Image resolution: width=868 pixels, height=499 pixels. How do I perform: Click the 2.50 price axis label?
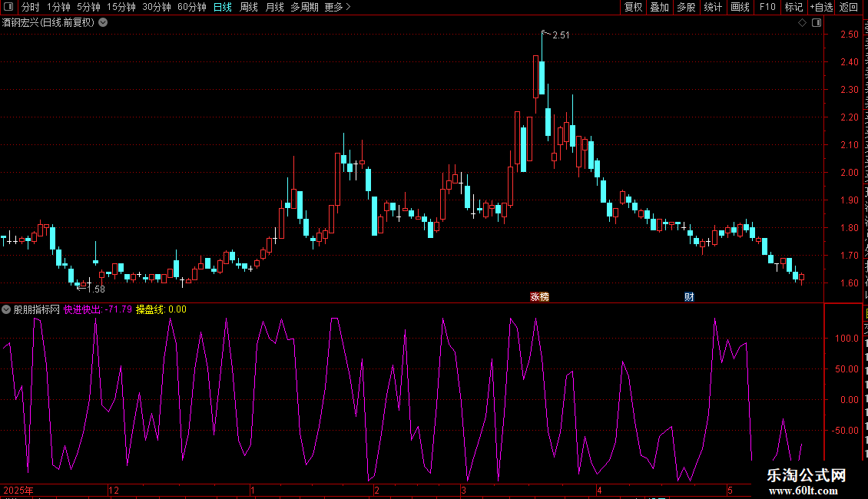click(x=849, y=35)
